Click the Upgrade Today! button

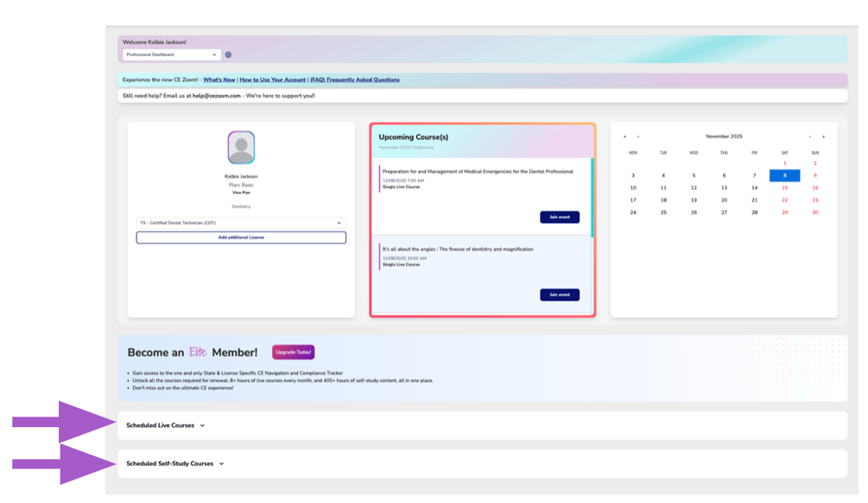[294, 353]
